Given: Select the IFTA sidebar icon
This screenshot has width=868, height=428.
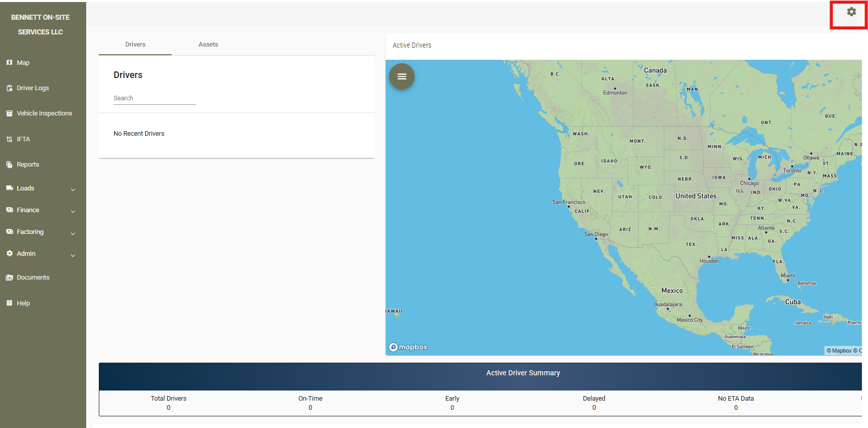Looking at the screenshot, I should point(10,139).
